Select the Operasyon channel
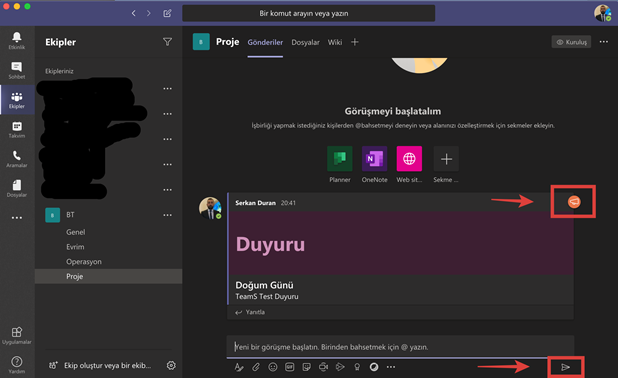 84,261
